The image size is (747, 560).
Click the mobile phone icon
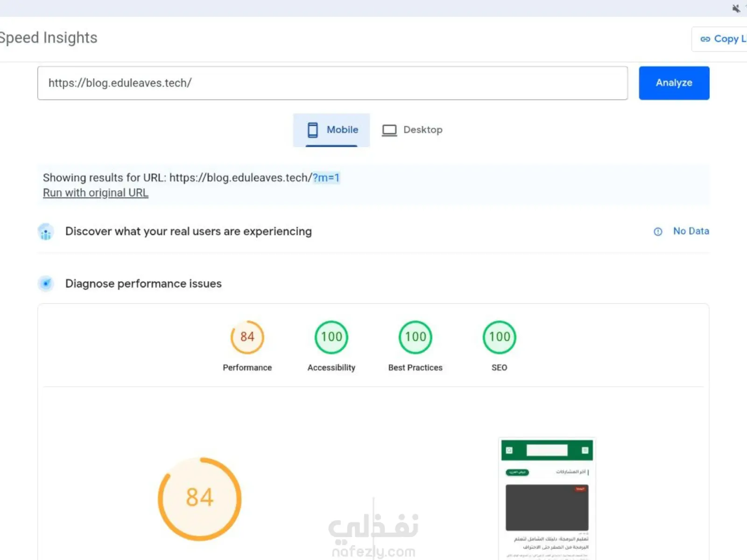313,130
